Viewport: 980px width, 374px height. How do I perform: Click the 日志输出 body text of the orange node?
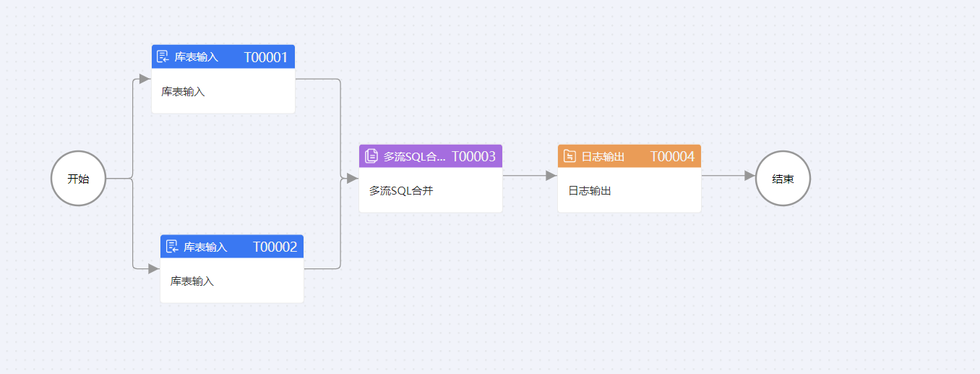(x=590, y=191)
